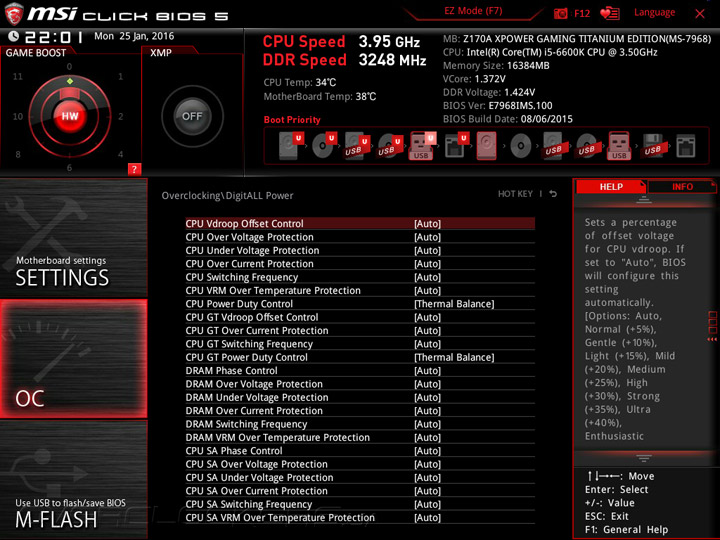This screenshot has height=540, width=720.
Task: Select DRAM Over Voltage Protection row
Action: coord(360,384)
